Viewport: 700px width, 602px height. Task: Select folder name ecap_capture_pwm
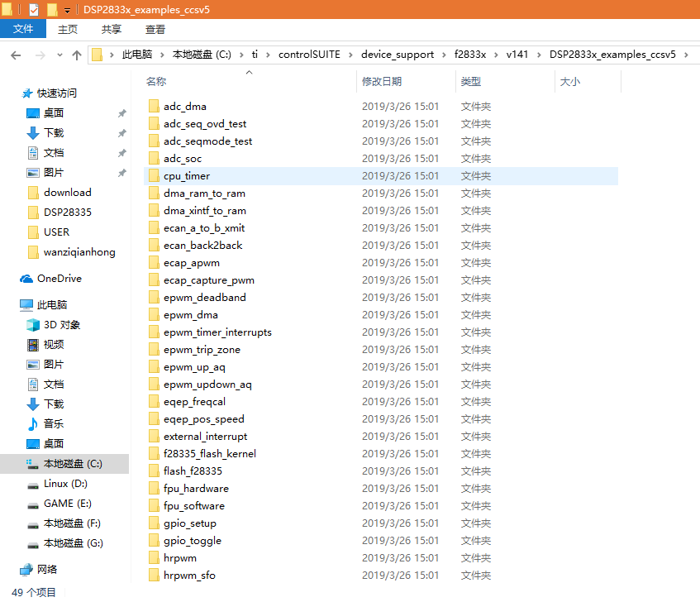pyautogui.click(x=209, y=280)
